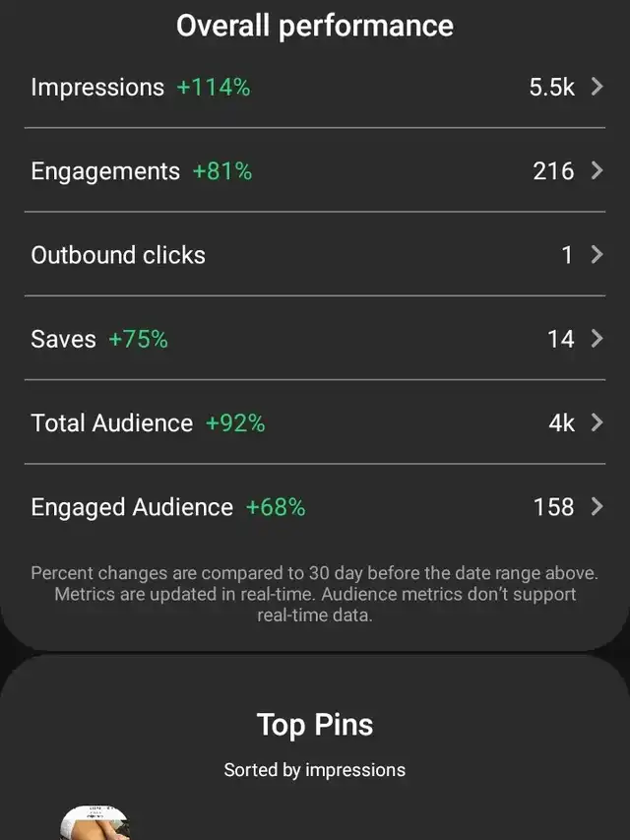The height and width of the screenshot is (840, 630).
Task: Tap the Saves row chevron
Action: [597, 339]
